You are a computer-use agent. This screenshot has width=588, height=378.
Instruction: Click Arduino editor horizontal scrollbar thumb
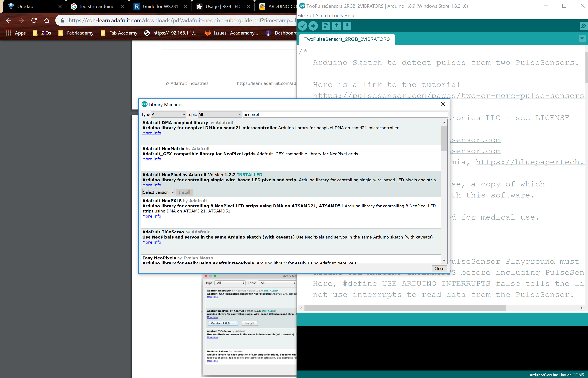(405, 308)
